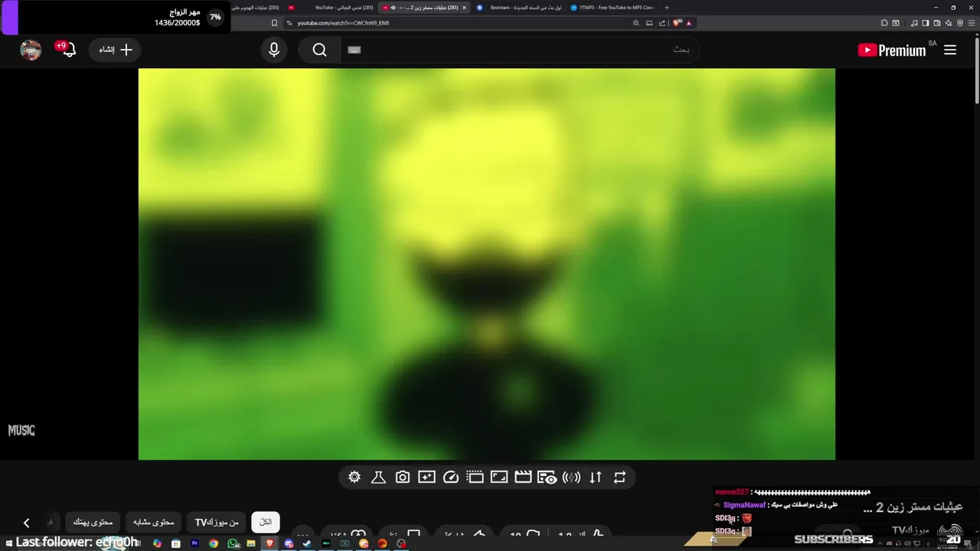The height and width of the screenshot is (551, 980).
Task: Open the account avatar menu
Action: 31,50
